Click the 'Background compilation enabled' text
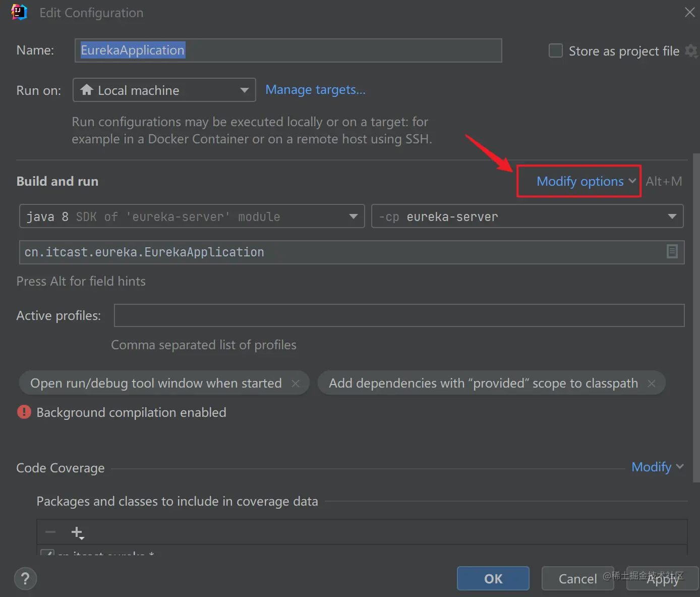This screenshot has height=597, width=700. [x=131, y=412]
